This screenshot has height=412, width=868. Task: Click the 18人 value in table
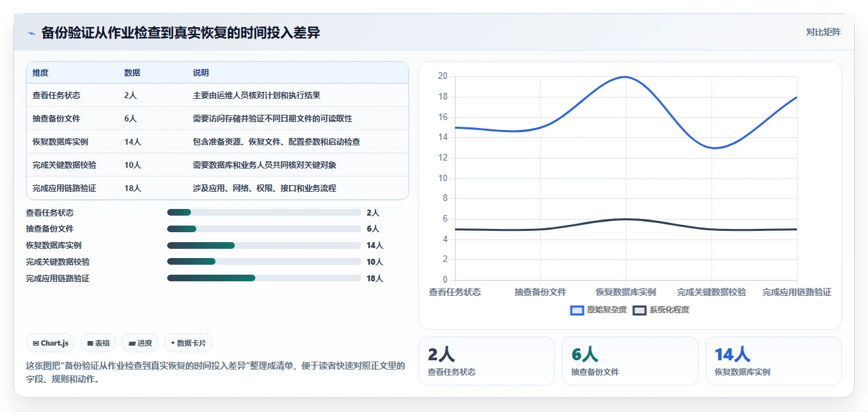pyautogui.click(x=133, y=188)
